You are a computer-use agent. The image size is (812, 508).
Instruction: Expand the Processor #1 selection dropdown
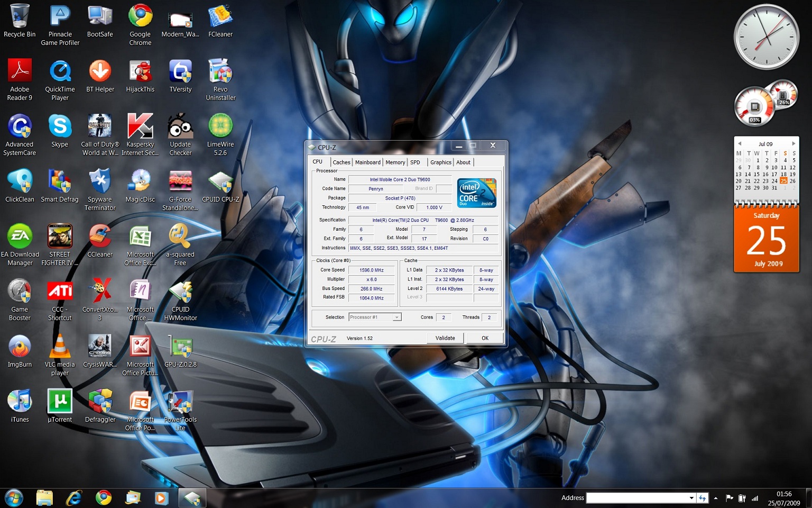pos(397,317)
